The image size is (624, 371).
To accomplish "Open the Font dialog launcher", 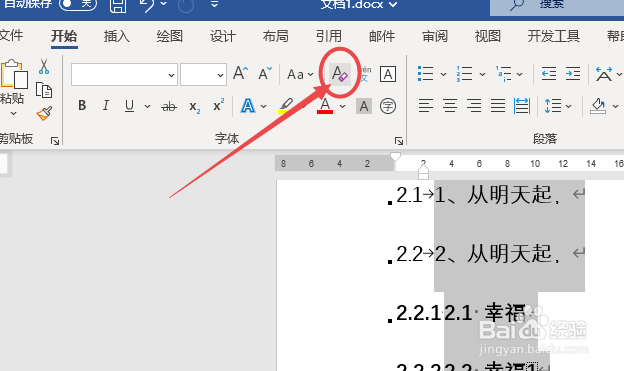I will click(x=399, y=141).
